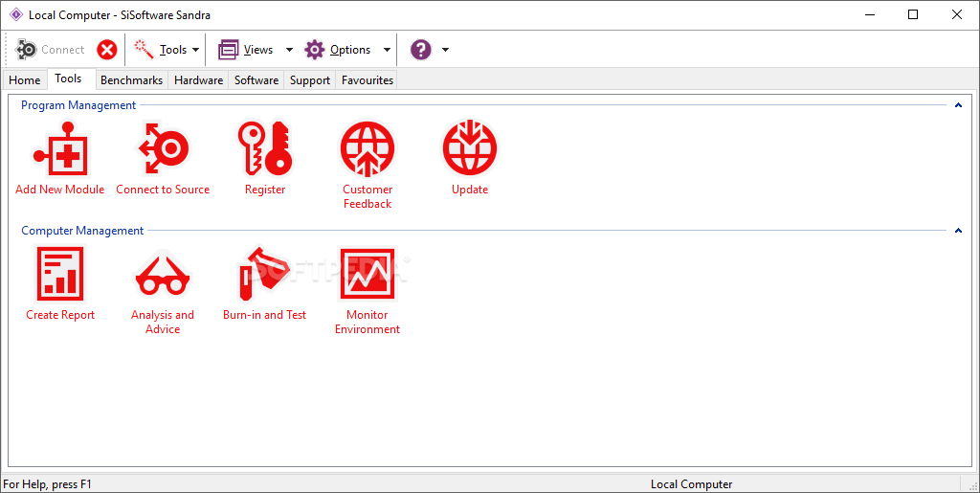This screenshot has height=493, width=980.
Task: Click the purple Help question icon
Action: click(x=421, y=50)
